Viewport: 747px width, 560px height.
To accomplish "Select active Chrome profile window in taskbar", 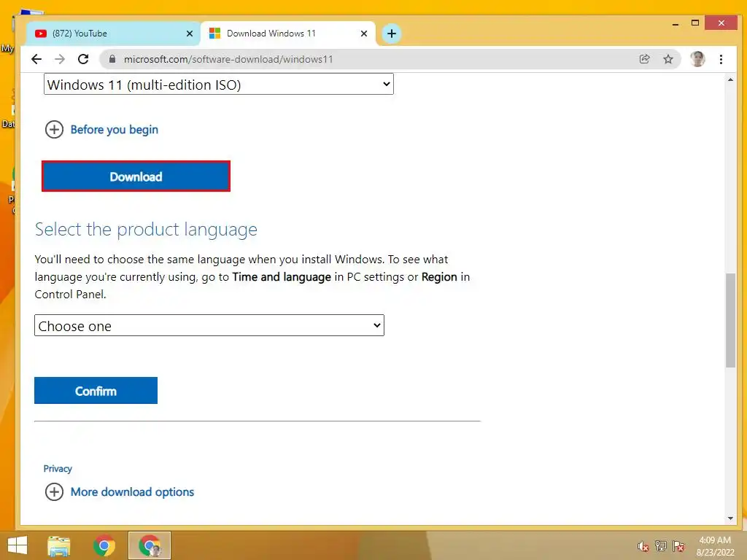I will tap(149, 545).
